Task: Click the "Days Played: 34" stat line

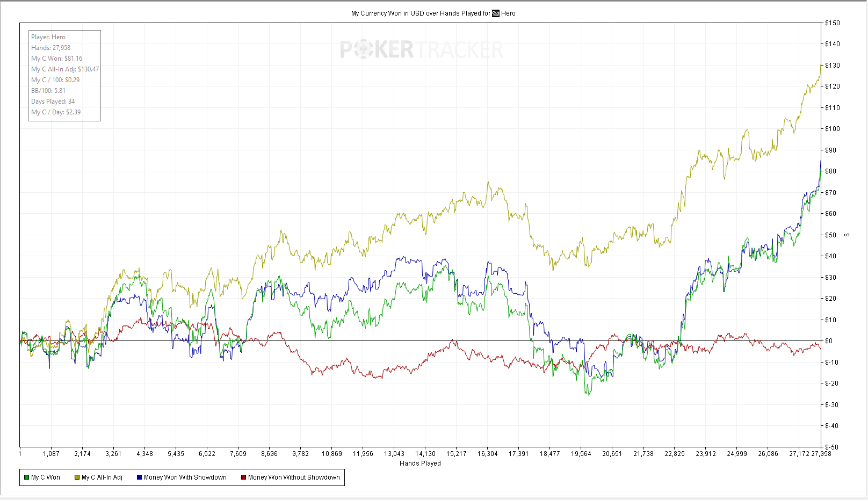Action: (x=53, y=102)
